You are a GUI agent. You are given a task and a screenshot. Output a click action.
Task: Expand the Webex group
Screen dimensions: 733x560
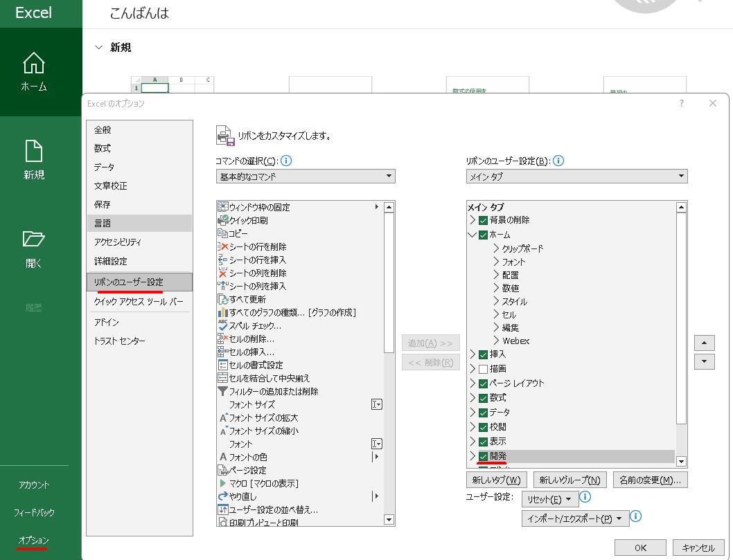coord(497,341)
